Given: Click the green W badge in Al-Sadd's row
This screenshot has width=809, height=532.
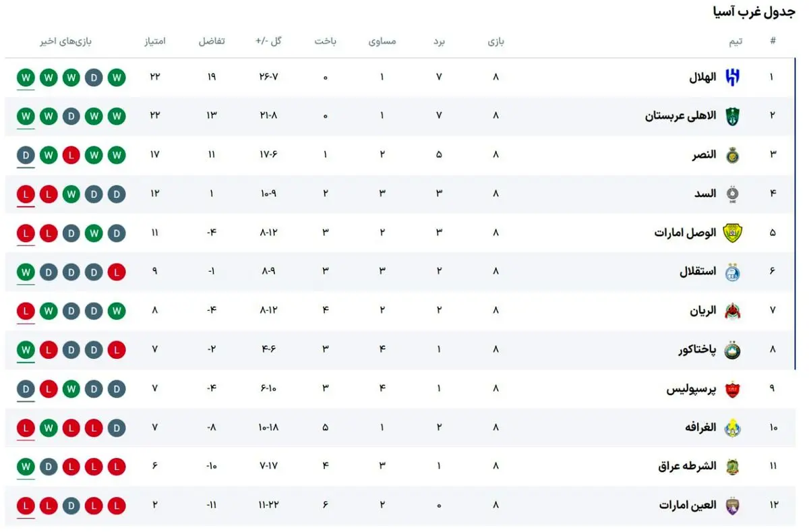Looking at the screenshot, I should (71, 194).
